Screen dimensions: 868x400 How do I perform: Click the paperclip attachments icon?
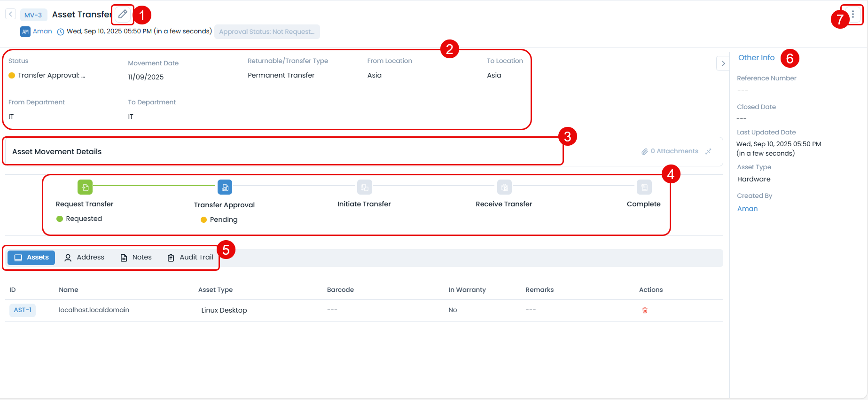point(645,151)
